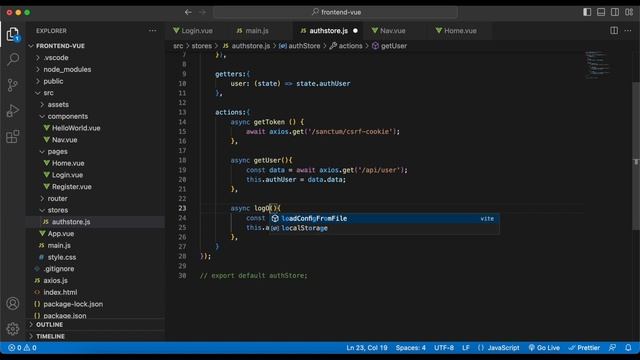Open editor more actions ellipsis
Screen dimensions: 640x360
point(628,31)
